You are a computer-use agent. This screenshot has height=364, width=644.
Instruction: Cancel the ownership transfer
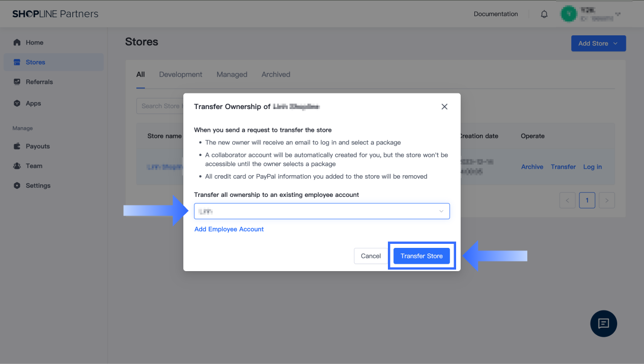371,256
